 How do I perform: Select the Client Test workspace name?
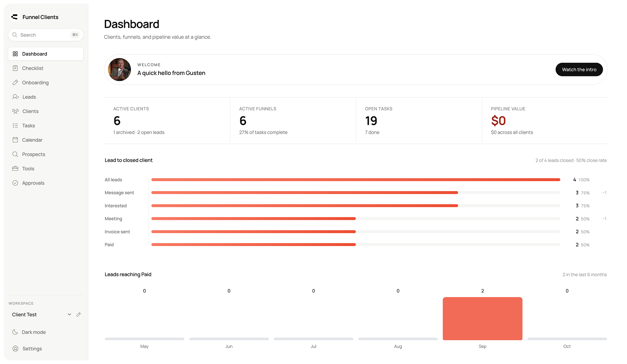[x=24, y=315]
